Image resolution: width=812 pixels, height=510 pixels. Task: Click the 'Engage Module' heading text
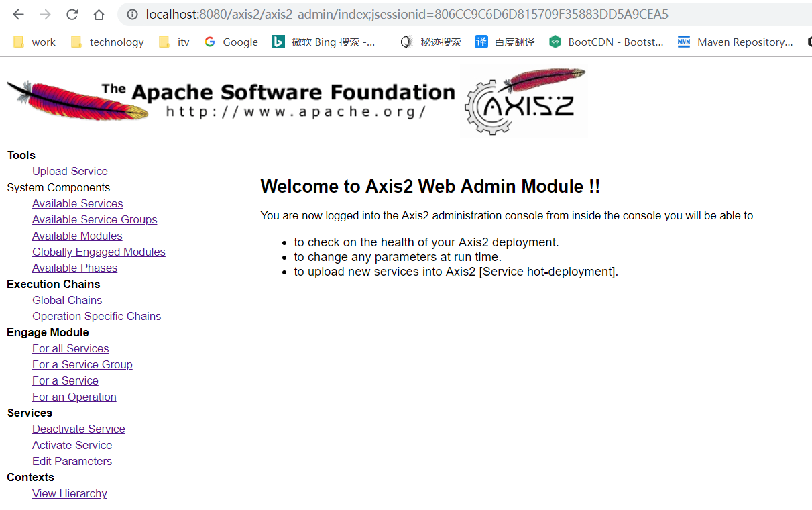click(x=48, y=332)
